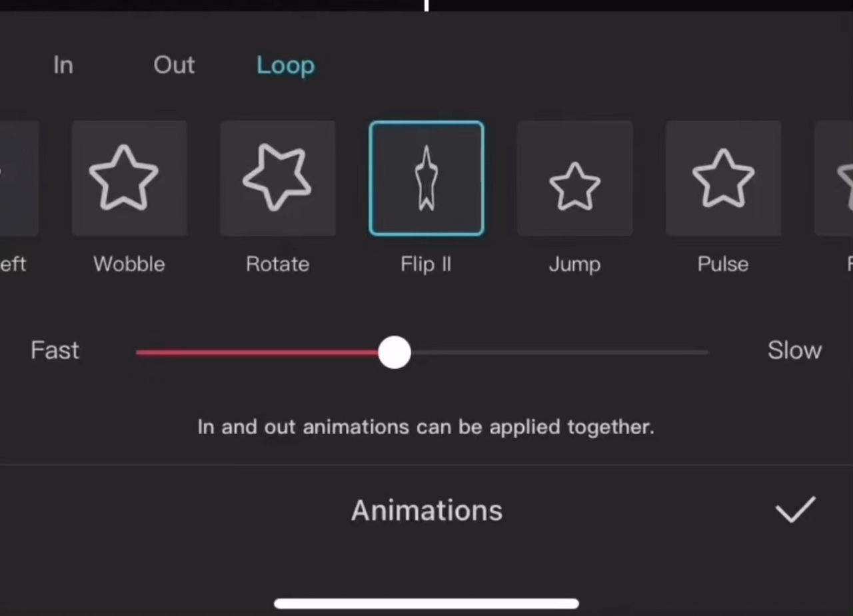
Task: Open the Loop animations tab
Action: coord(285,65)
